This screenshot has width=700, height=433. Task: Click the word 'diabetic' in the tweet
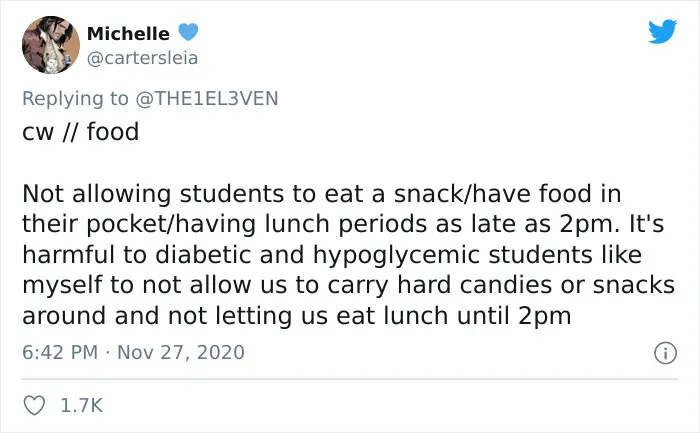(204, 255)
